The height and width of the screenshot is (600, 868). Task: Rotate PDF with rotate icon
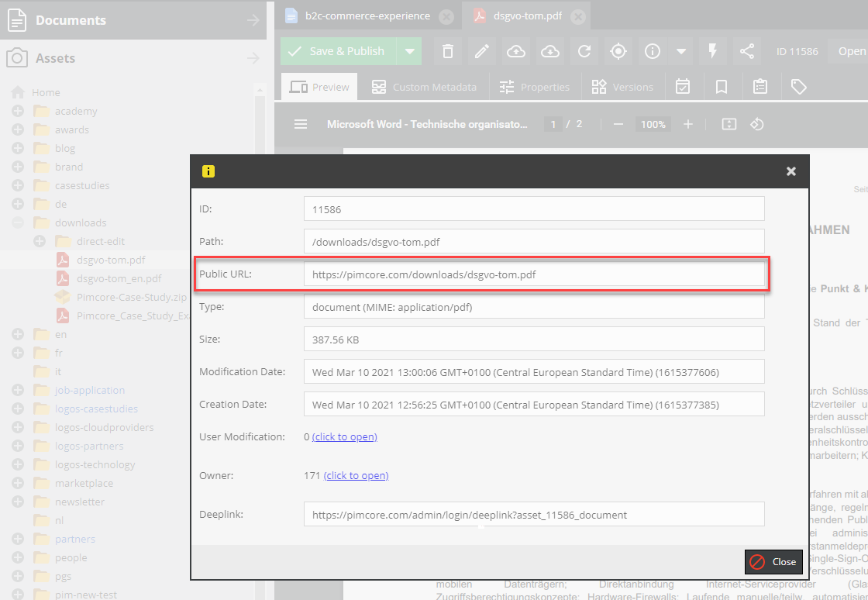[756, 124]
